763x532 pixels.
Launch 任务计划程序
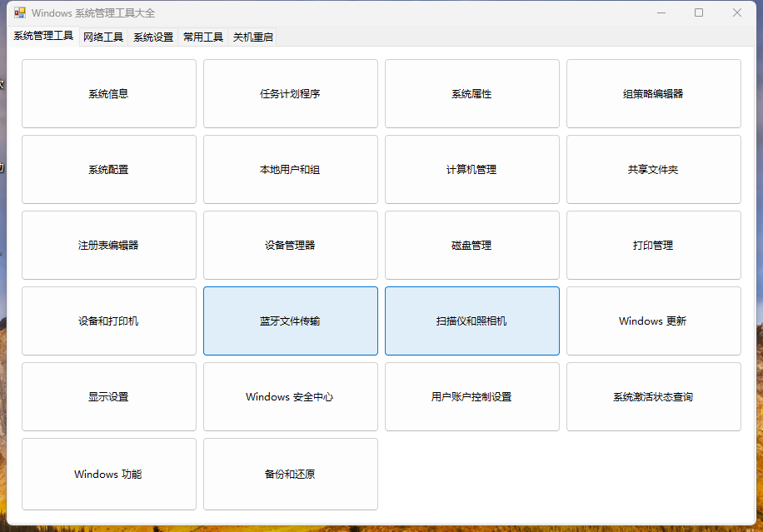[290, 94]
